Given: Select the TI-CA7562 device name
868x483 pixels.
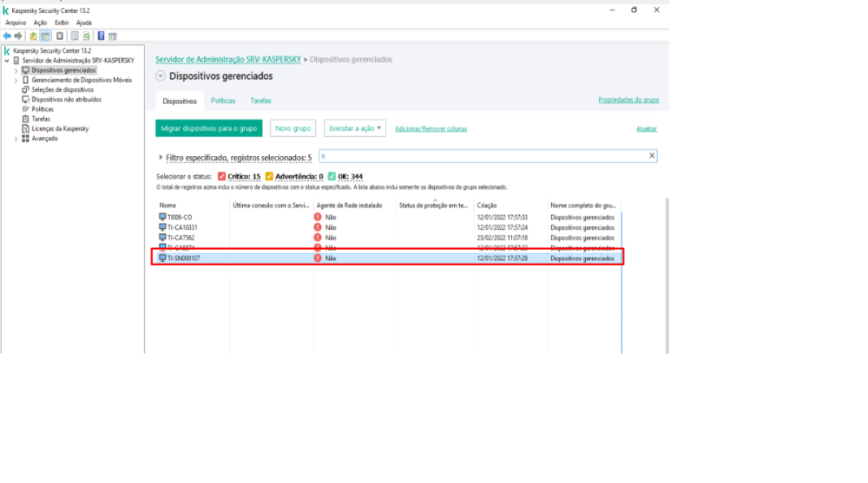Looking at the screenshot, I should coord(181,238).
